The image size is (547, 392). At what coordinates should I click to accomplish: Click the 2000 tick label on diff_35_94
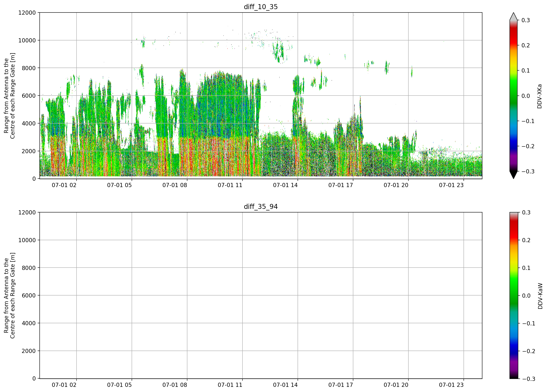pos(29,351)
